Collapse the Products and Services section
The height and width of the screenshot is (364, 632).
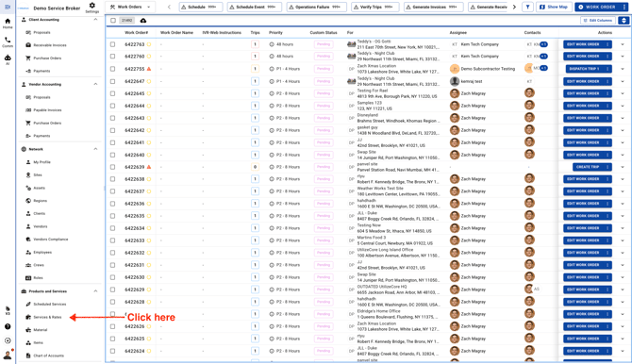(x=95, y=291)
